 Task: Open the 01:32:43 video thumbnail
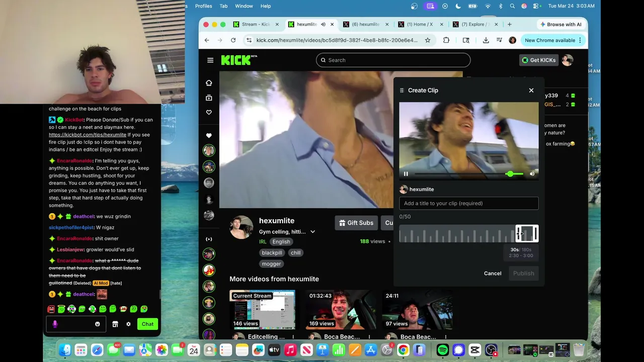pyautogui.click(x=340, y=310)
